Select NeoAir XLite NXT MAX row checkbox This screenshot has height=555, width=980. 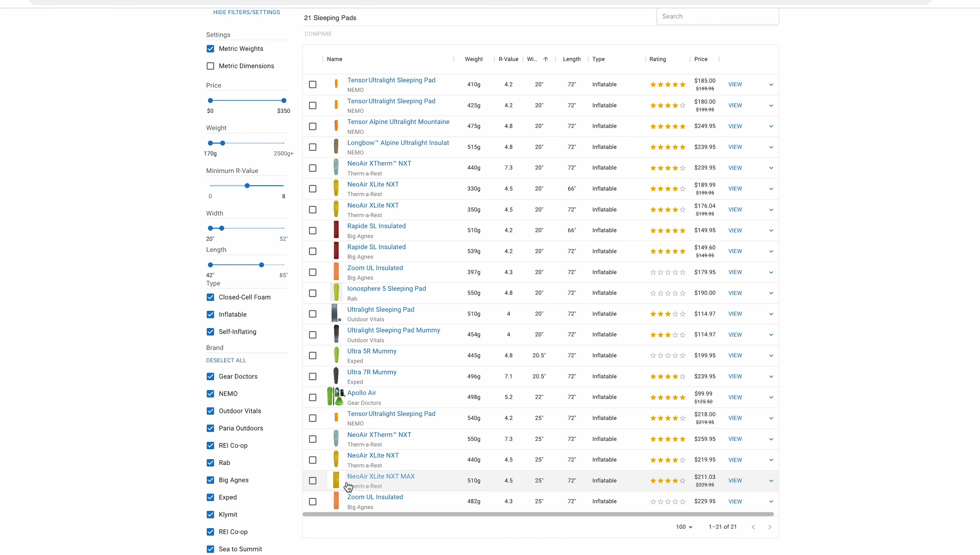point(313,481)
